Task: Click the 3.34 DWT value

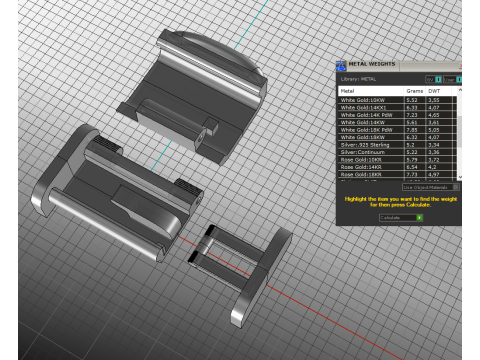Action: point(434,145)
